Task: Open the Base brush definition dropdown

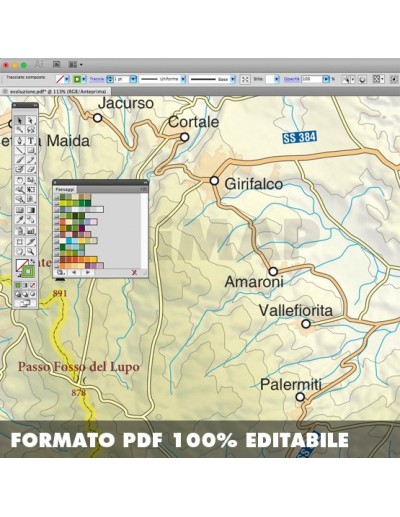Action: point(233,79)
